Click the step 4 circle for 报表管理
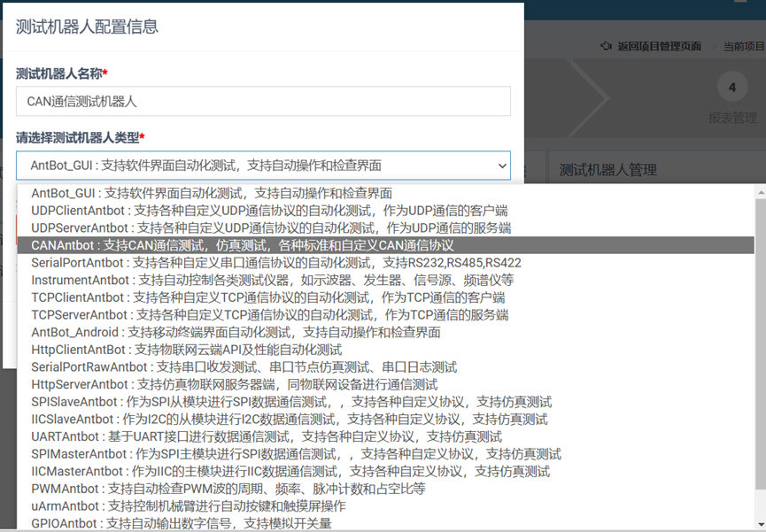 [x=731, y=88]
